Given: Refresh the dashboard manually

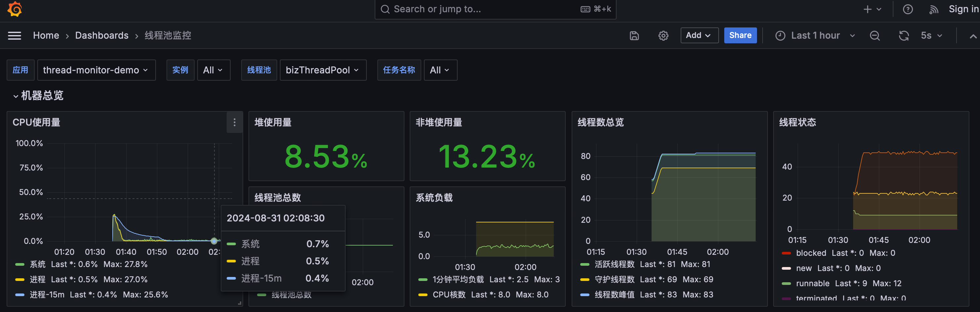Looking at the screenshot, I should (x=904, y=35).
